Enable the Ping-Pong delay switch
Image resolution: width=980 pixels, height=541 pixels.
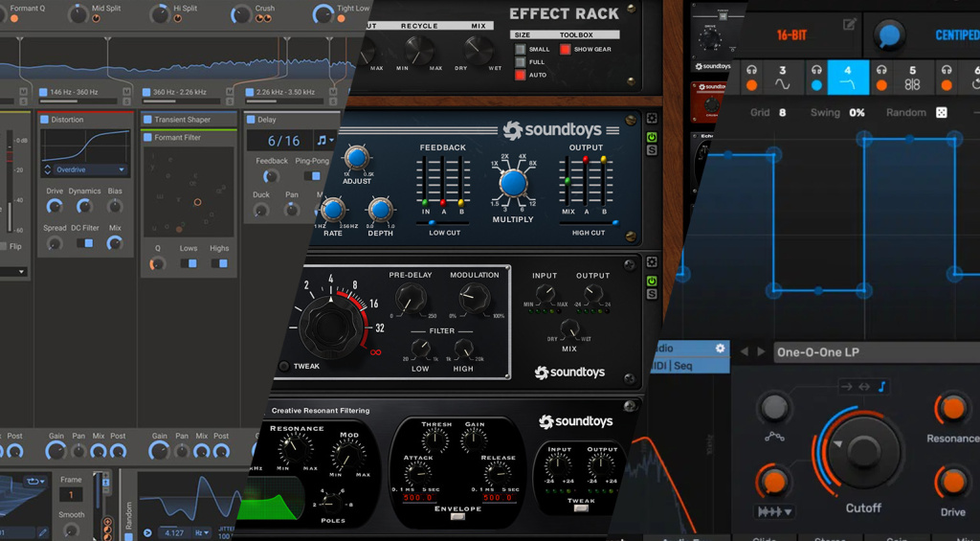[312, 176]
